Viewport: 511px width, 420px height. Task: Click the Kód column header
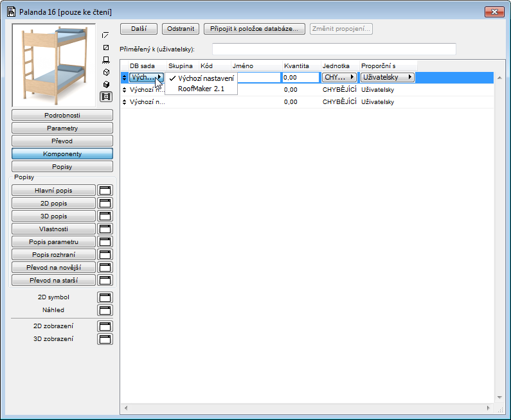click(215, 66)
